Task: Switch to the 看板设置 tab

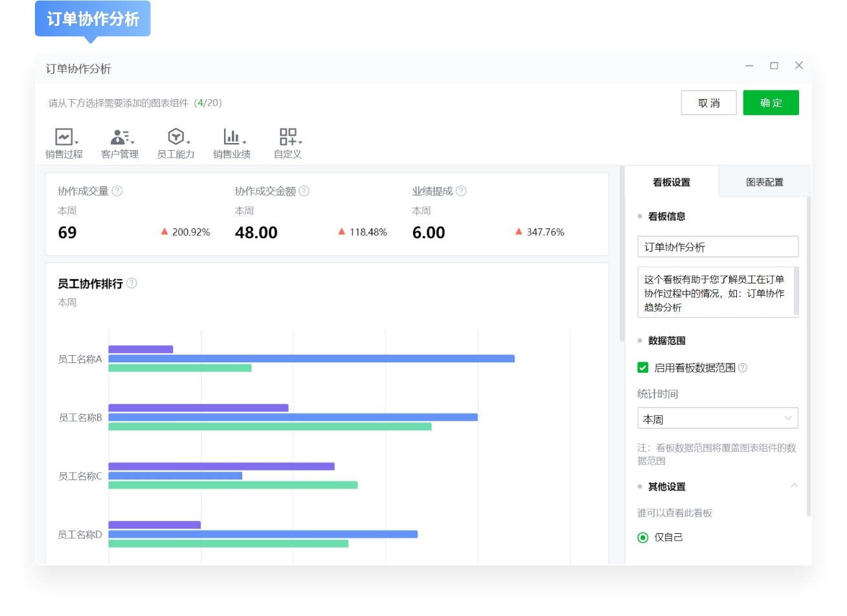Action: click(x=672, y=182)
